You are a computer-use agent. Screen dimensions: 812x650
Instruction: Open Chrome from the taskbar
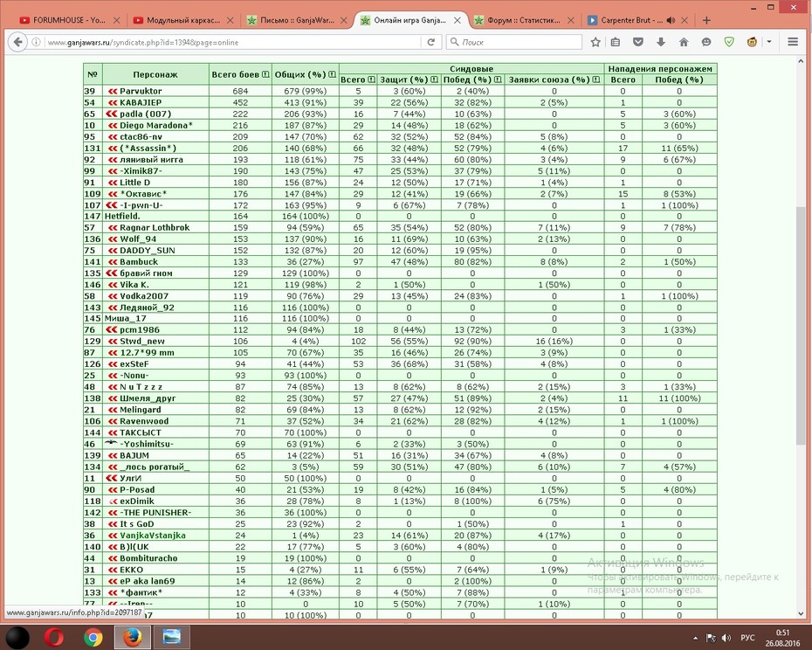[93, 637]
